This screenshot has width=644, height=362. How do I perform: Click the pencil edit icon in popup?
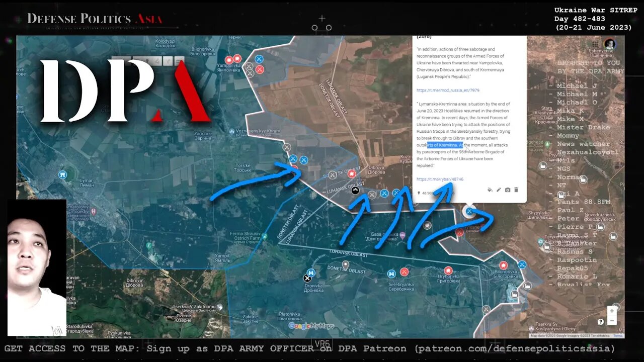pos(499,190)
